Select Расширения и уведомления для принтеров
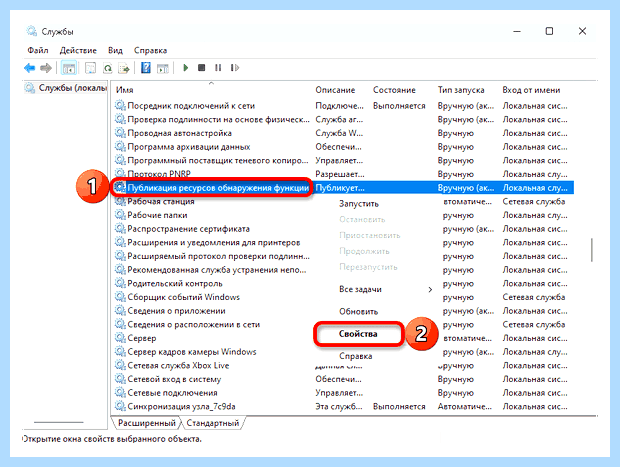The width and height of the screenshot is (620, 467). (214, 242)
